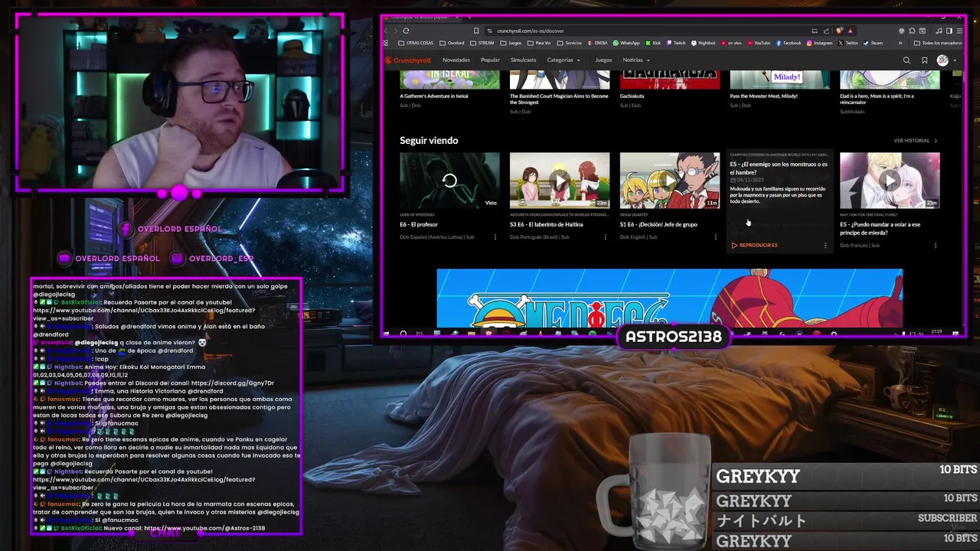Open the Todos los marcadores folder

coord(938,43)
